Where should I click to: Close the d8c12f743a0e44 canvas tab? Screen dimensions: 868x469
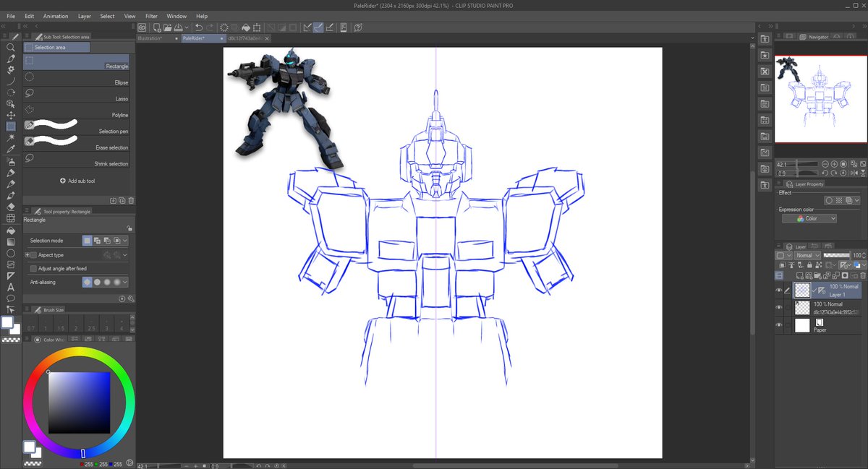point(267,38)
